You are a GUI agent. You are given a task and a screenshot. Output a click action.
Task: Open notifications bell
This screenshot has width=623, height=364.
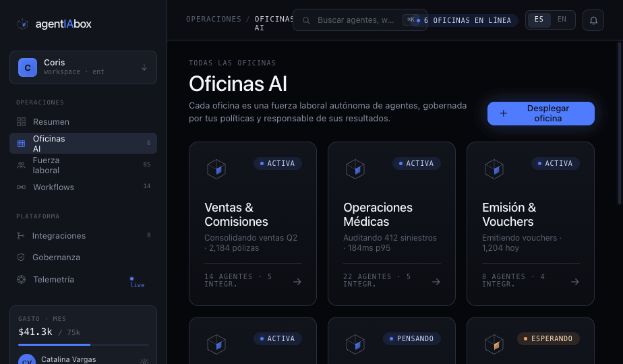[593, 20]
